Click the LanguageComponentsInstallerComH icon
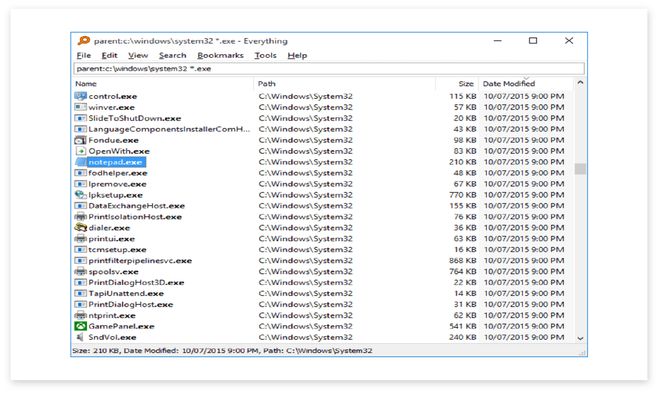This screenshot has width=660, height=394. [80, 129]
